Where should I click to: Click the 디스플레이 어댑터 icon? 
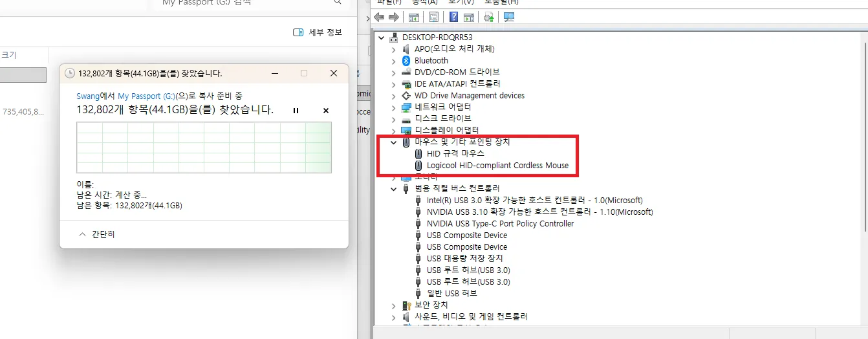406,130
